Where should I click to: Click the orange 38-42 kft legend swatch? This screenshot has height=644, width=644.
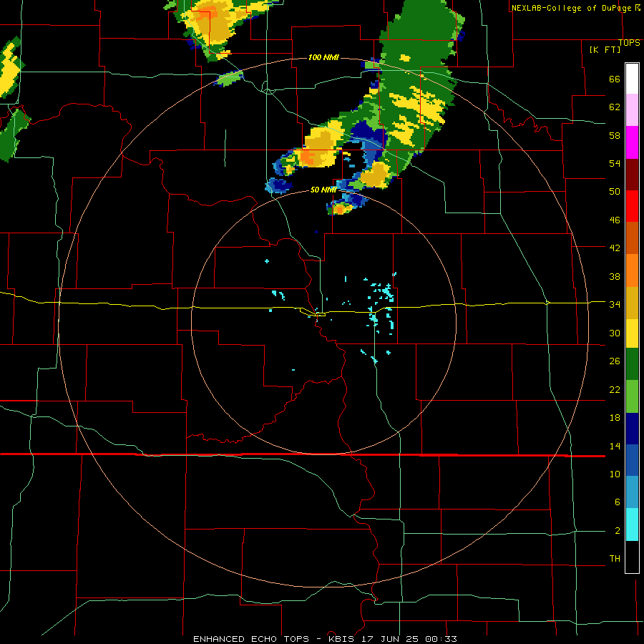pyautogui.click(x=632, y=270)
